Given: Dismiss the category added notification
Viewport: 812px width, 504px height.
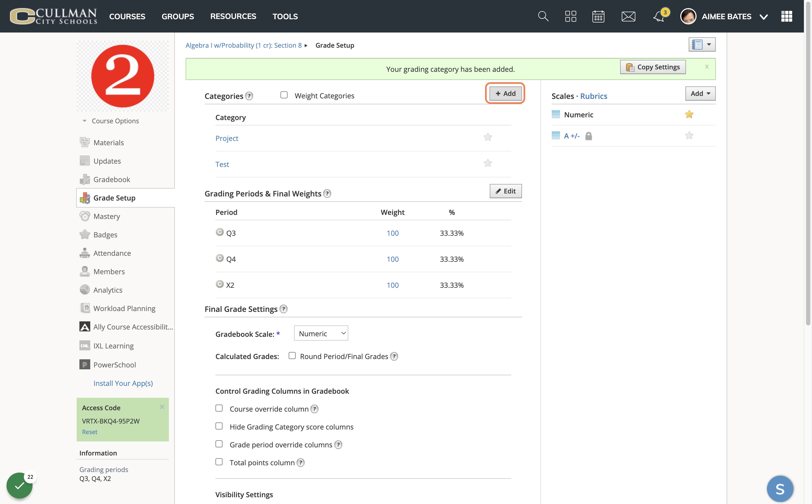Looking at the screenshot, I should tap(707, 67).
